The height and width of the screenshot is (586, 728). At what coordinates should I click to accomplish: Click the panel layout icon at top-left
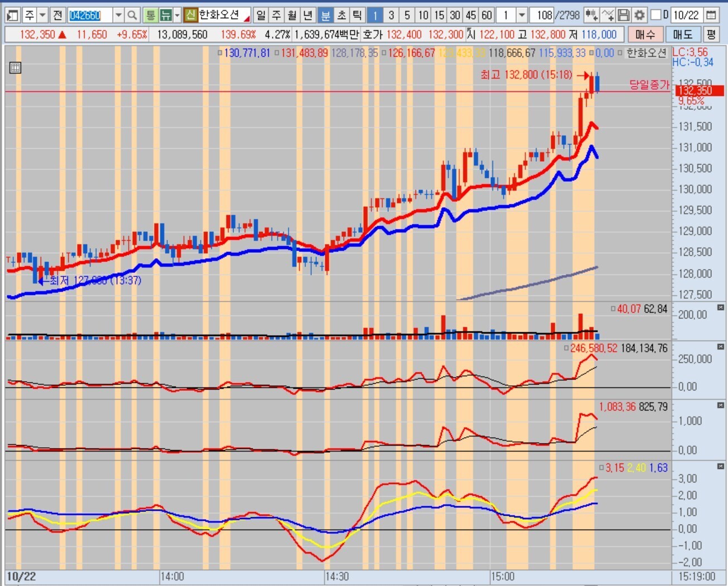tap(13, 15)
